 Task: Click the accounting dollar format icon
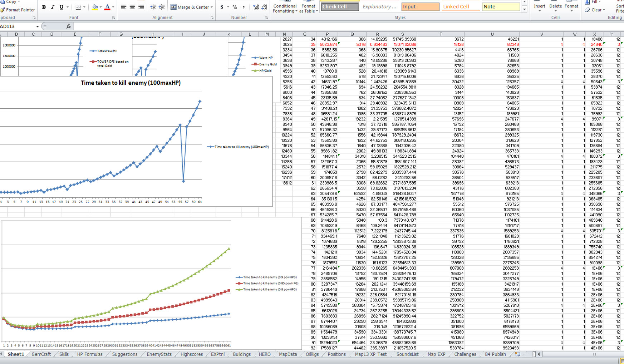click(222, 7)
